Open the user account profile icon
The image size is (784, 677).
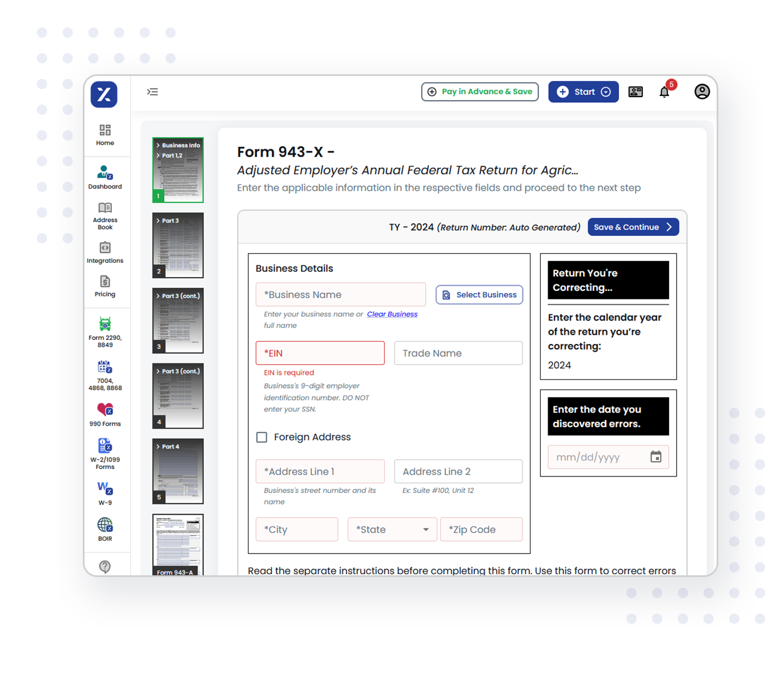tap(702, 91)
